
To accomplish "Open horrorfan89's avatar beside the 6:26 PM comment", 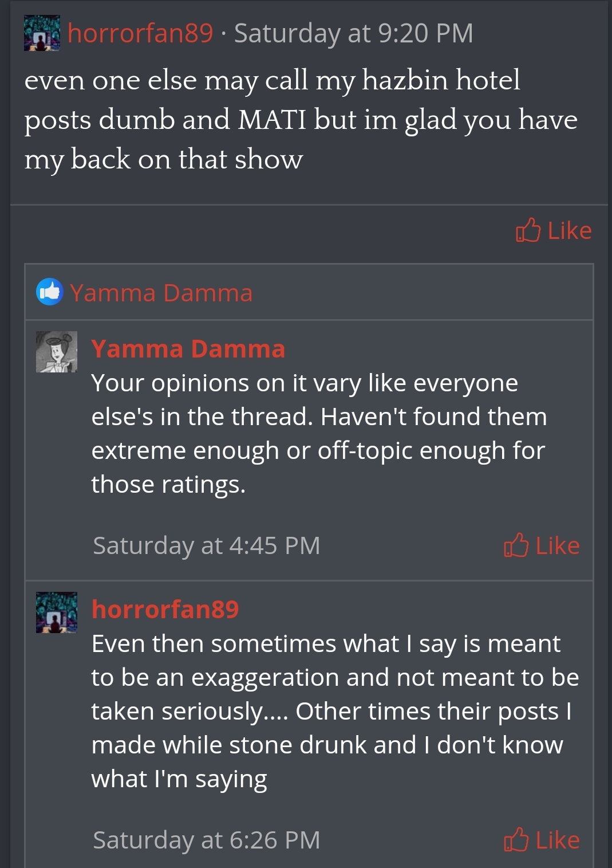I will tap(56, 612).
